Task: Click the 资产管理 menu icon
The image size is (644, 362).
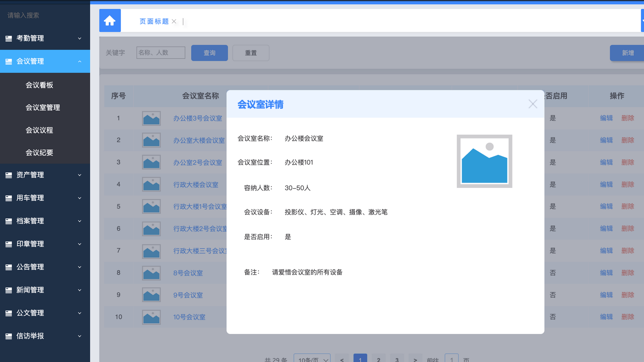Action: point(9,175)
